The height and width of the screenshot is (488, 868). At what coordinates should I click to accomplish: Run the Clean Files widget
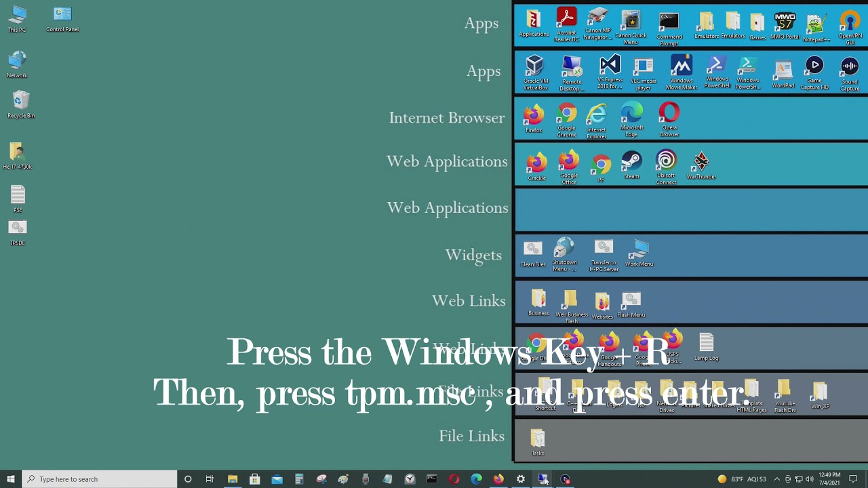(x=532, y=253)
